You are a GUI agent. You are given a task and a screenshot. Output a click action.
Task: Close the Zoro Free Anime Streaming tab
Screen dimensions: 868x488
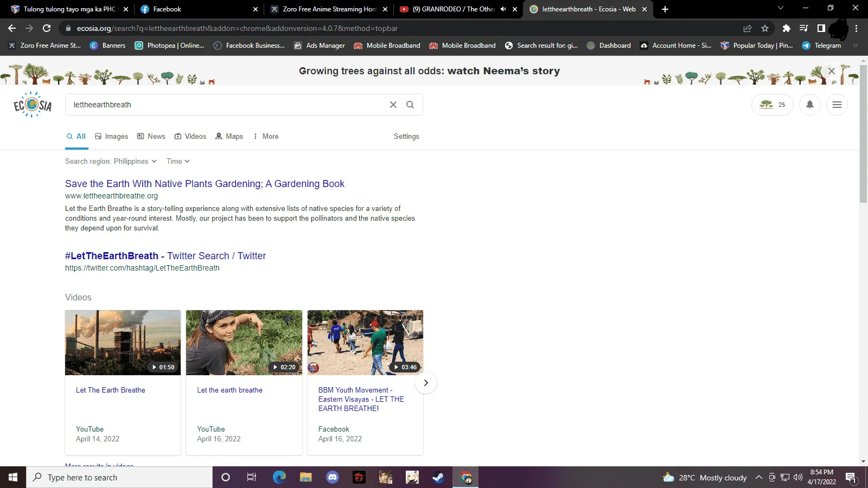385,9
